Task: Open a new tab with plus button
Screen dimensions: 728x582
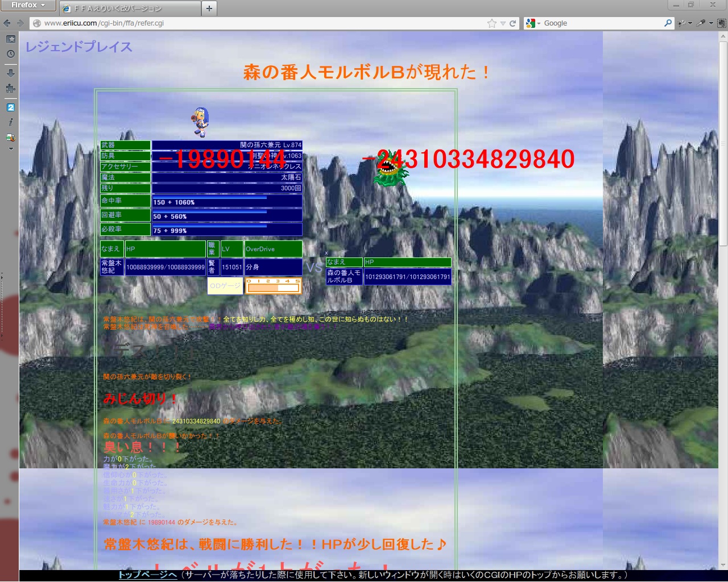Action: pyautogui.click(x=209, y=9)
